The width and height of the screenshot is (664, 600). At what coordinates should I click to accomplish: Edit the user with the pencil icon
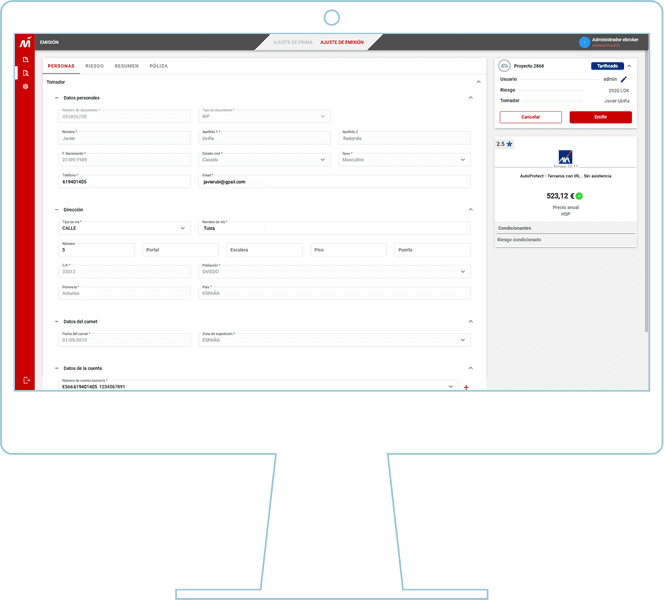(x=624, y=79)
